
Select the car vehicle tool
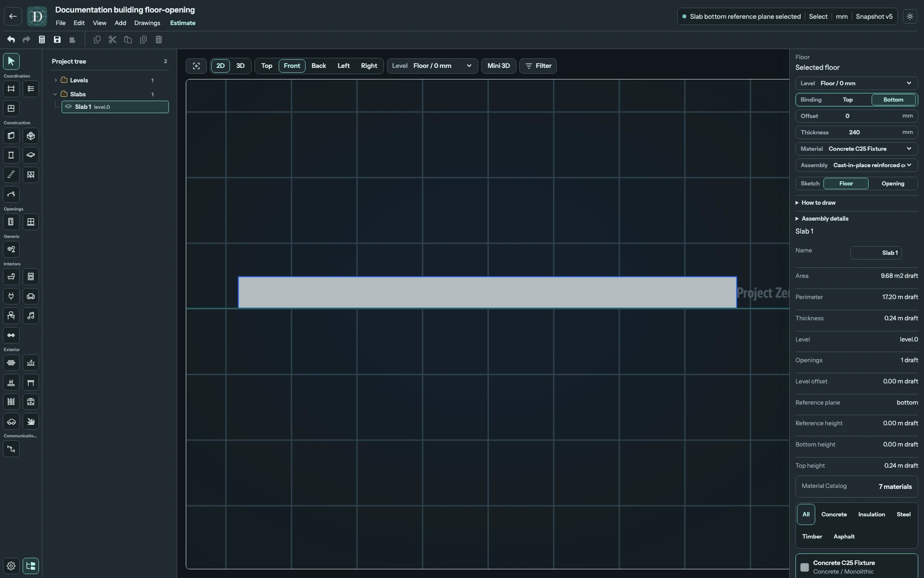point(11,421)
